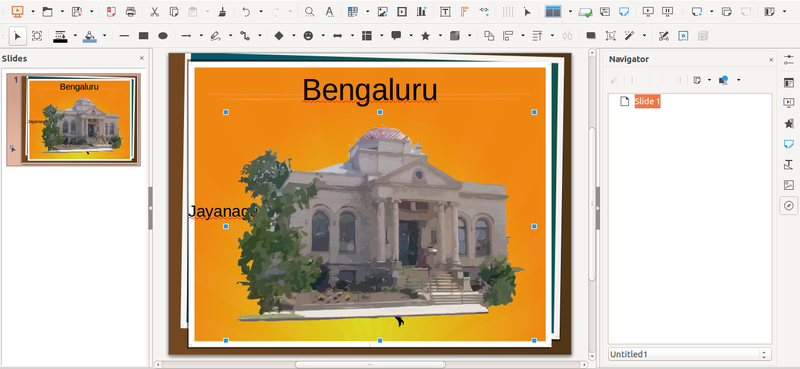Viewport: 800px width, 369px height.
Task: Close the Navigator panel
Action: [771, 60]
